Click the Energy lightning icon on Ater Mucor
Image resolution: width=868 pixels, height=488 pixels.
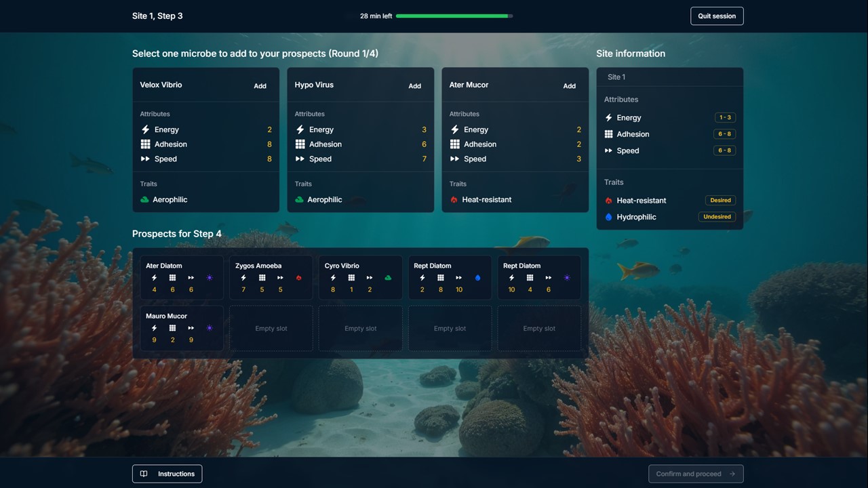[454, 129]
